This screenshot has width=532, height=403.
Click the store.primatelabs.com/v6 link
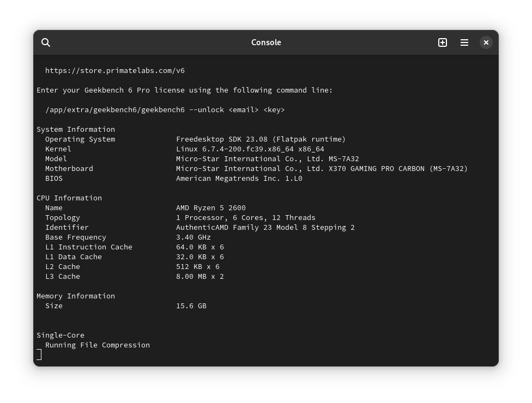114,71
